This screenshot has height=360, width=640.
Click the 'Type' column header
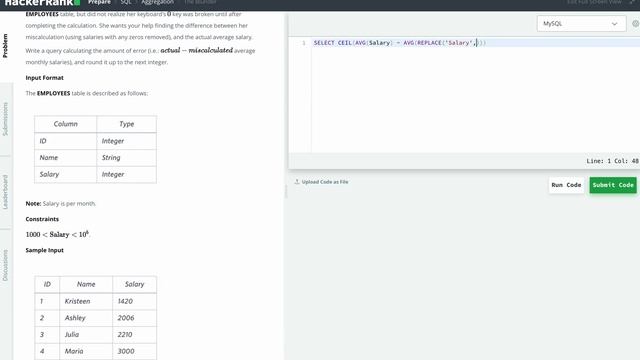coord(127,124)
